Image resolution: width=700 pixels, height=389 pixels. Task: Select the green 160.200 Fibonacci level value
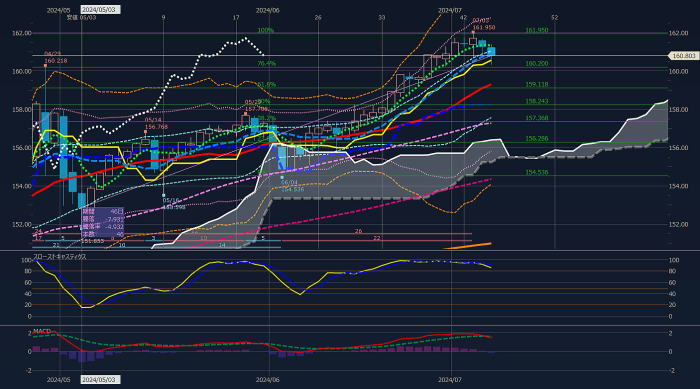(537, 64)
